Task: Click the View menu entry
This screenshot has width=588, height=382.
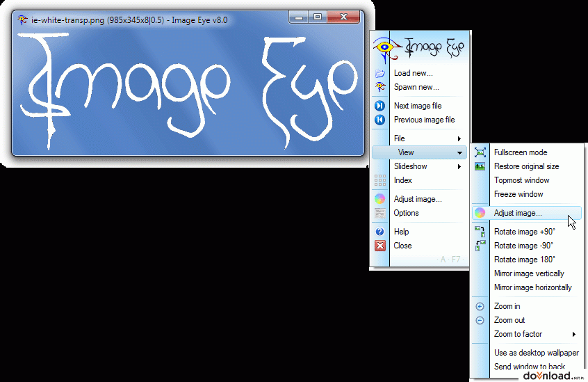Action: pos(419,152)
